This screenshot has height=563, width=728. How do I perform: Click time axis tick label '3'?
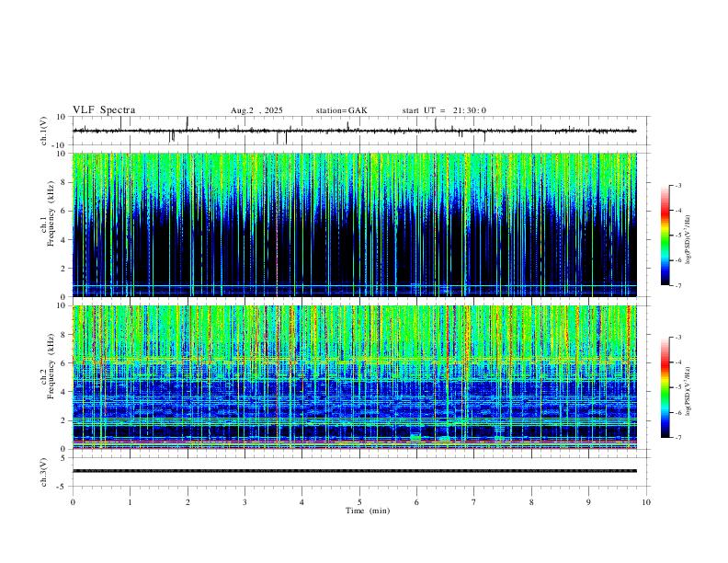coord(245,502)
